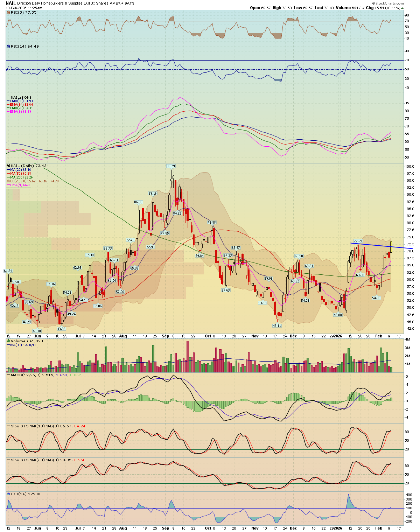Click the MACD(12,26,9) black line marker
The image size is (420, 532).
coord(8,375)
